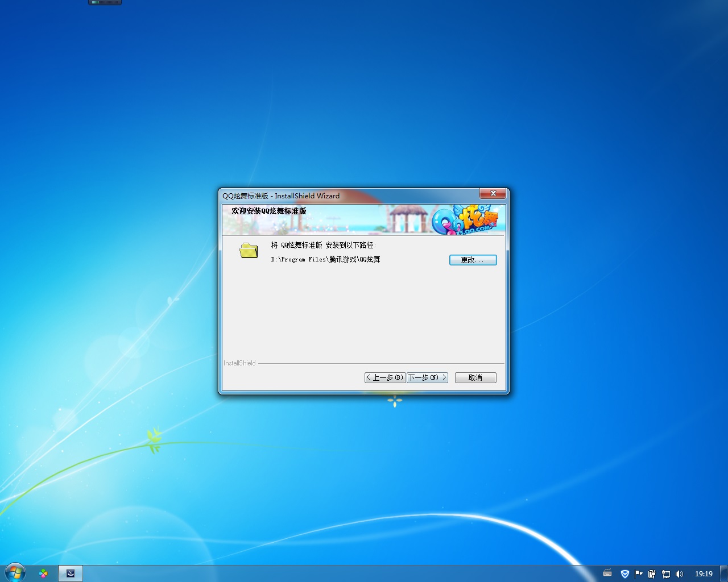
Task: Cancel the installer with 取消
Action: [475, 377]
